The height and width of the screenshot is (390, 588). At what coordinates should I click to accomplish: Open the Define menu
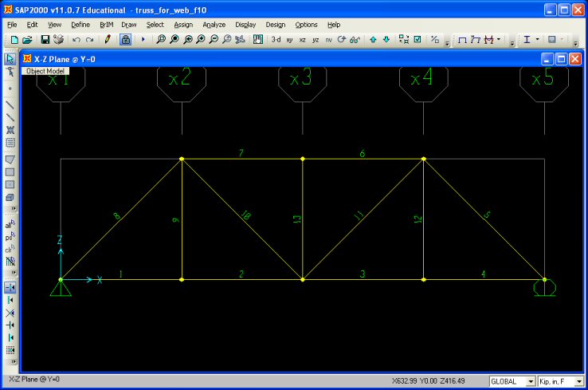pos(80,25)
